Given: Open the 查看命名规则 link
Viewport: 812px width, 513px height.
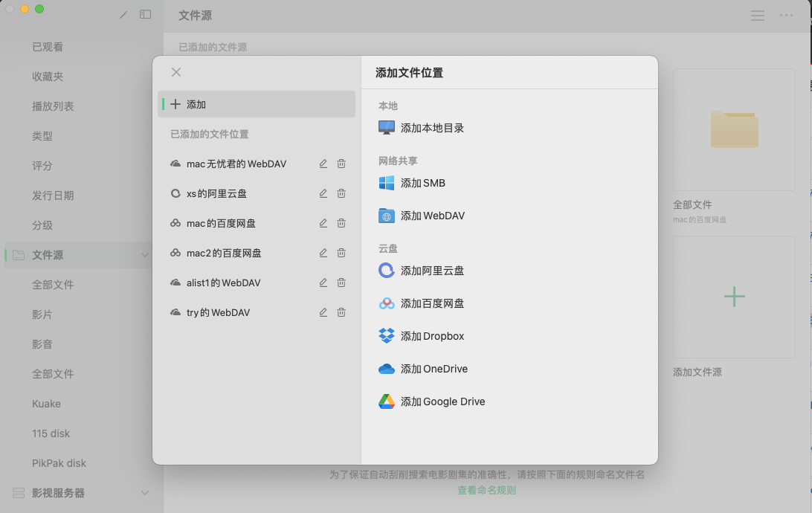Looking at the screenshot, I should 486,490.
